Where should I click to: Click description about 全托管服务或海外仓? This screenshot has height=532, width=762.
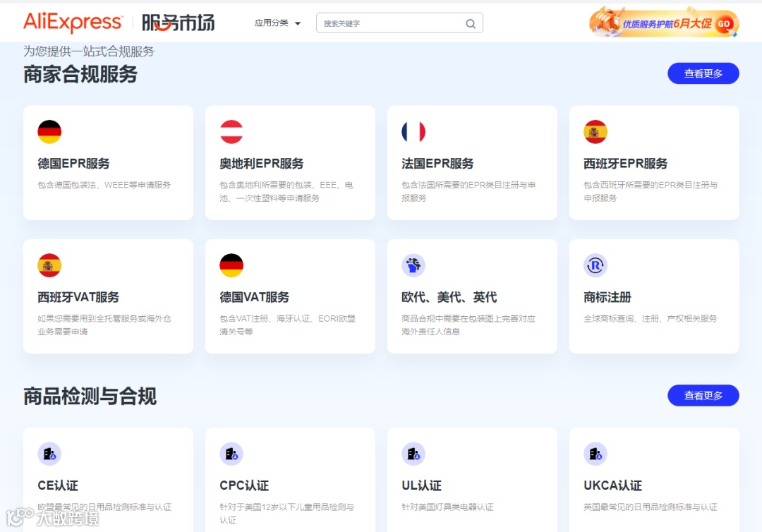click(104, 325)
